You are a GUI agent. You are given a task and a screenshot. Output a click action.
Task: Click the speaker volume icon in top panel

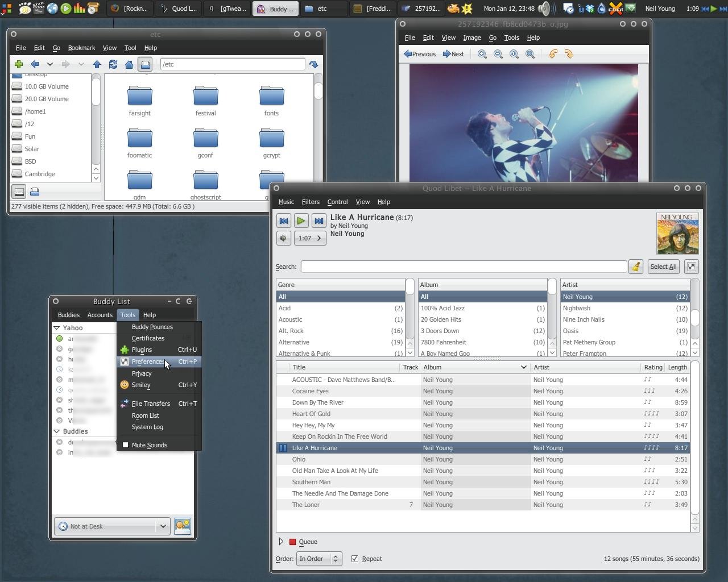tap(545, 9)
